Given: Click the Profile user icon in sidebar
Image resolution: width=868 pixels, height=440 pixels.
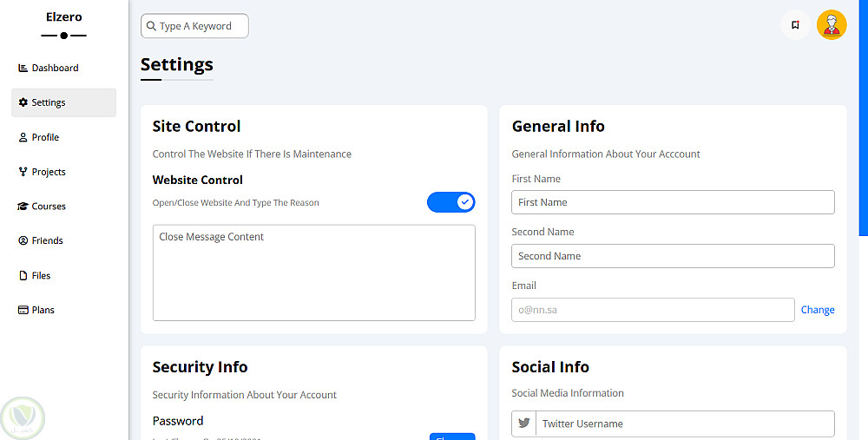Looking at the screenshot, I should click(x=23, y=137).
